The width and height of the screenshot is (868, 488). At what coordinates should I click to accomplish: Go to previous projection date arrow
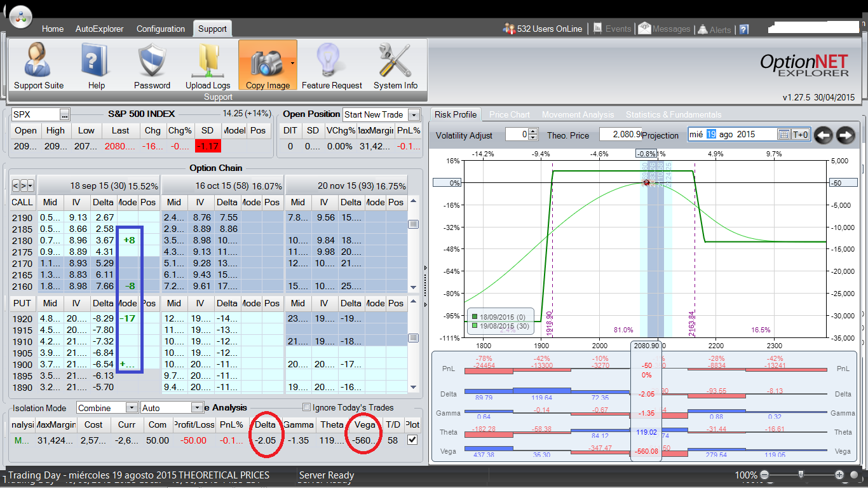click(x=824, y=135)
